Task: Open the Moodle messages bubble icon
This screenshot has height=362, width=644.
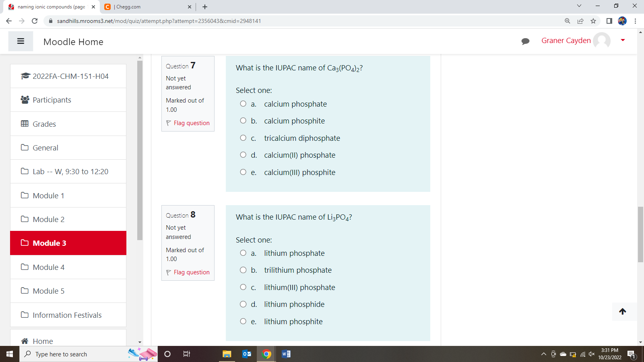Action: (x=525, y=41)
